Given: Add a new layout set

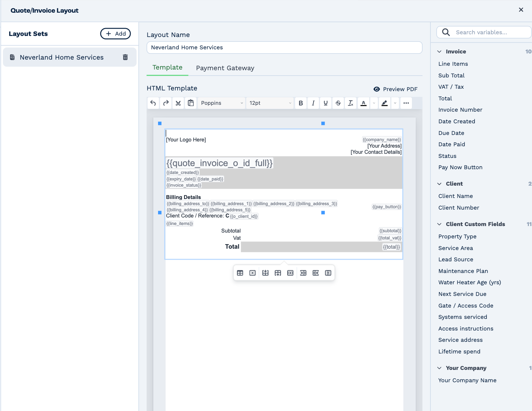Looking at the screenshot, I should (116, 34).
